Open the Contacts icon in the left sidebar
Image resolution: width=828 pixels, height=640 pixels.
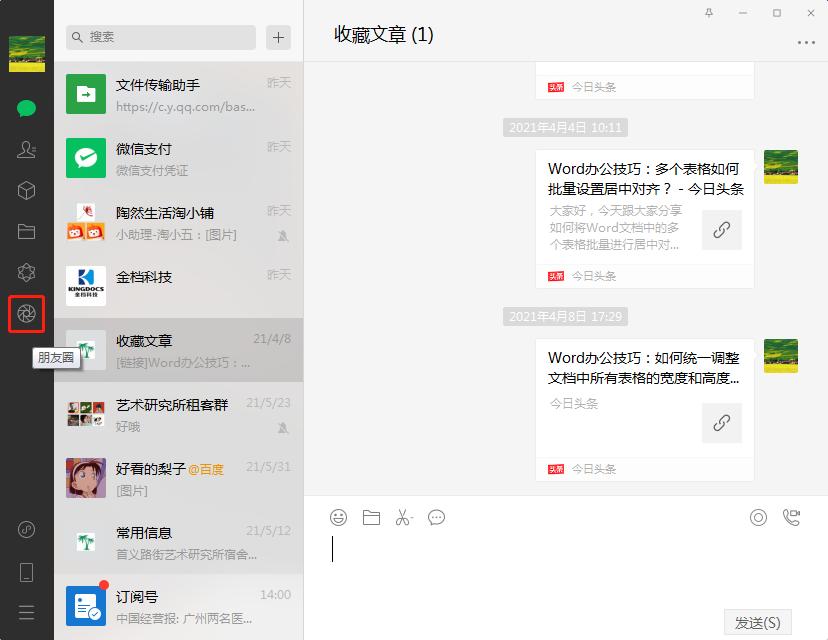pyautogui.click(x=26, y=149)
